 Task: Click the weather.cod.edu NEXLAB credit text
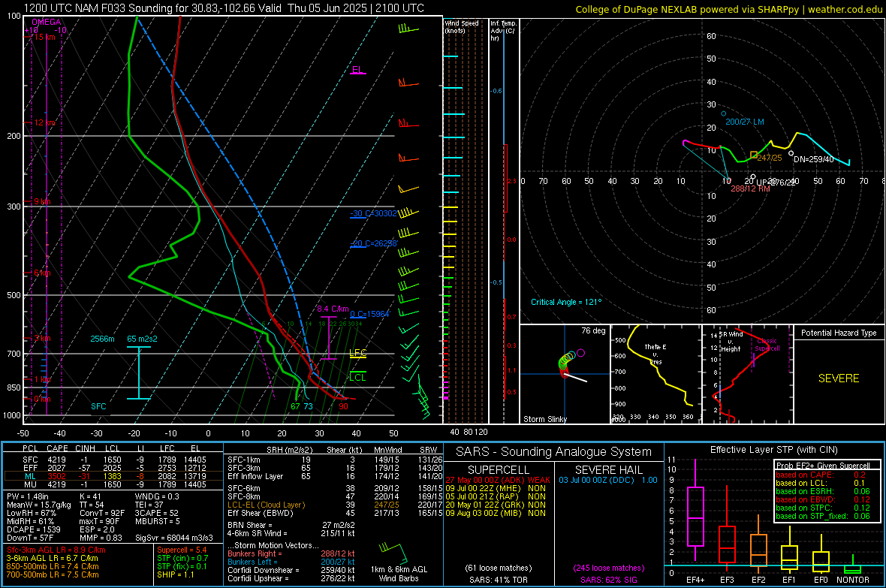[x=728, y=10]
